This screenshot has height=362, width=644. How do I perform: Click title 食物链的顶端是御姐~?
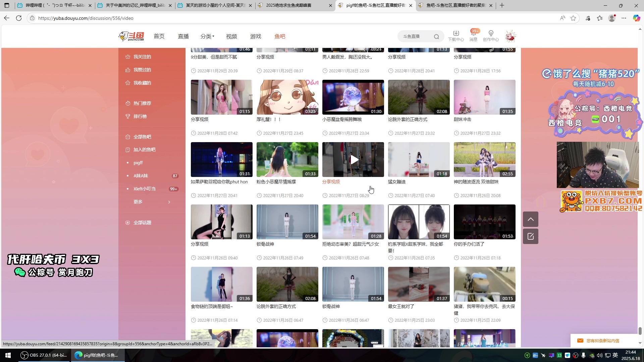212,306
